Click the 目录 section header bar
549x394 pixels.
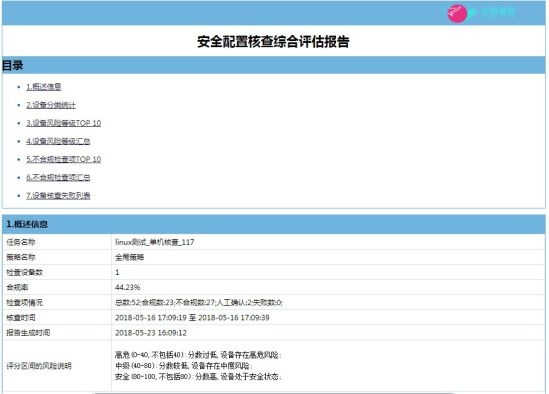(273, 65)
